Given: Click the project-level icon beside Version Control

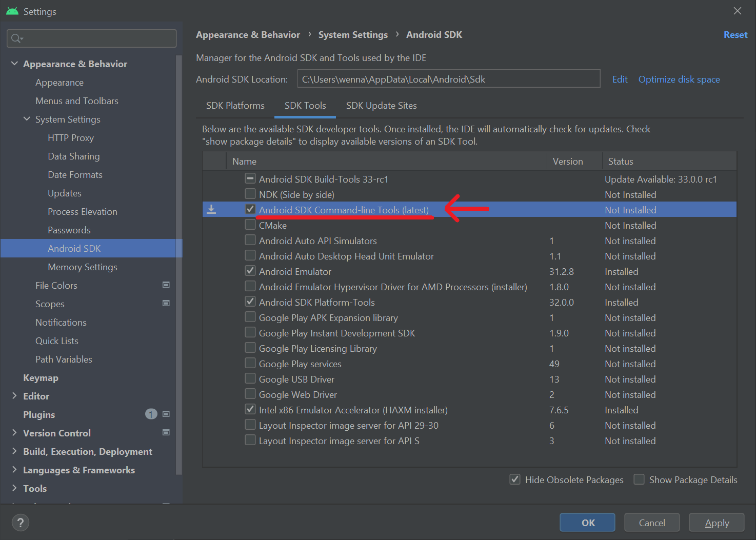Looking at the screenshot, I should click(166, 432).
